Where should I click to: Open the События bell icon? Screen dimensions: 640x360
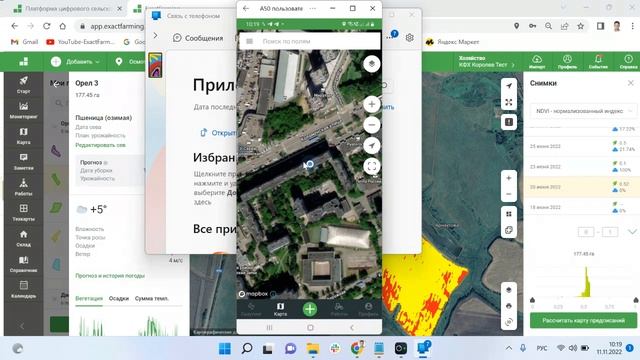(598, 61)
